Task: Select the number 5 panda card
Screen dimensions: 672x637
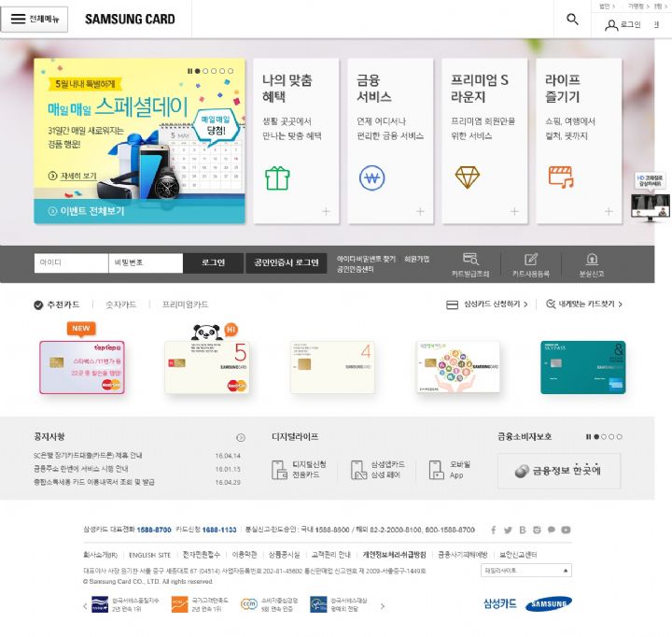Action: point(207,367)
